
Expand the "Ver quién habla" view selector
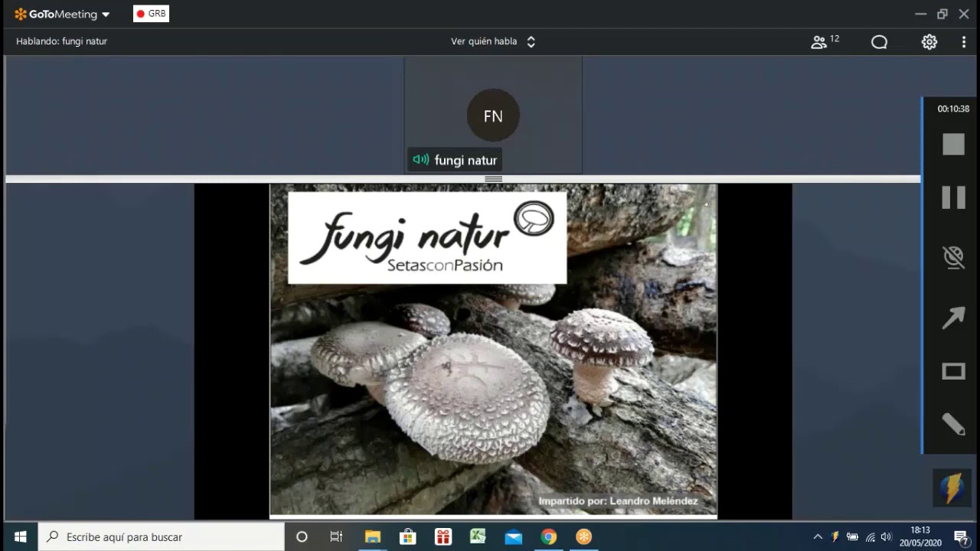(493, 41)
